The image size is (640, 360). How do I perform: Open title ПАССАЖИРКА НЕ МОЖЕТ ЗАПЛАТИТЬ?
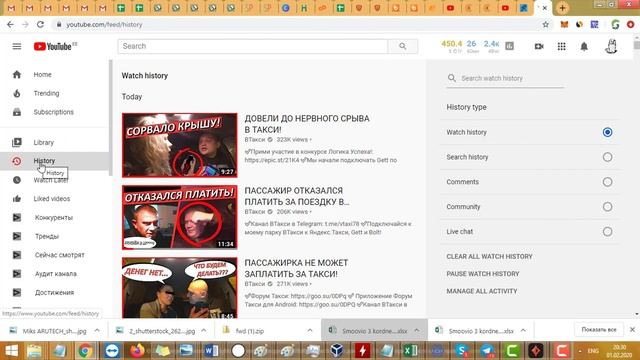296,269
